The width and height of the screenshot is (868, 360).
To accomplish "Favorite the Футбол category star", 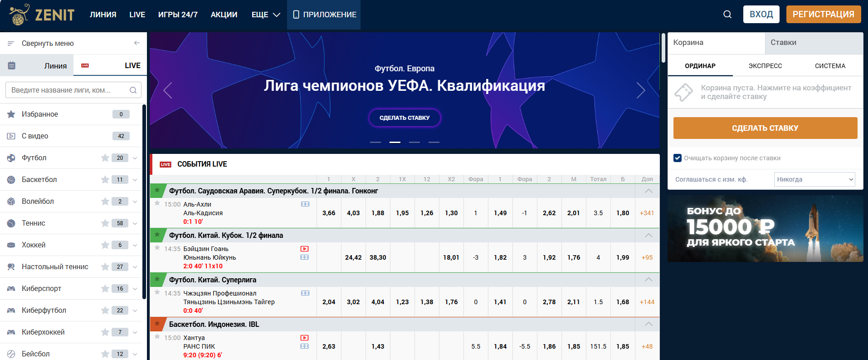I will click(105, 158).
